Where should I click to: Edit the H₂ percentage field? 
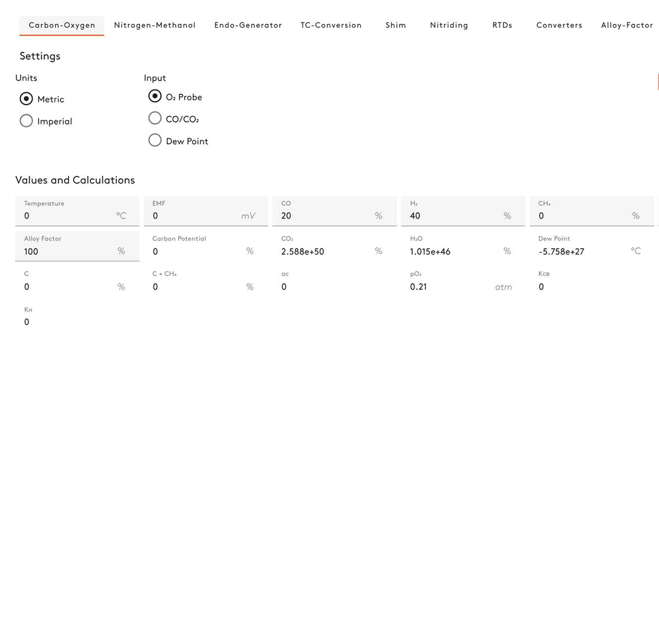[x=453, y=216]
